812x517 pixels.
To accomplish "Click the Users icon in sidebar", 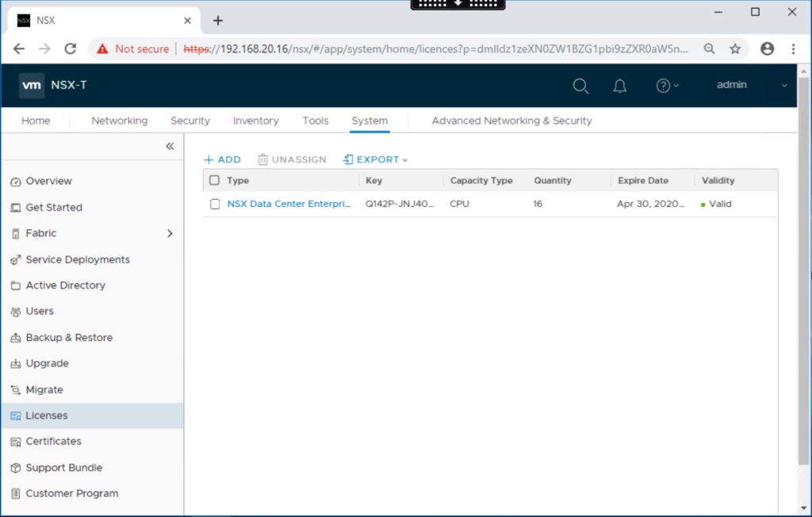I will 16,312.
